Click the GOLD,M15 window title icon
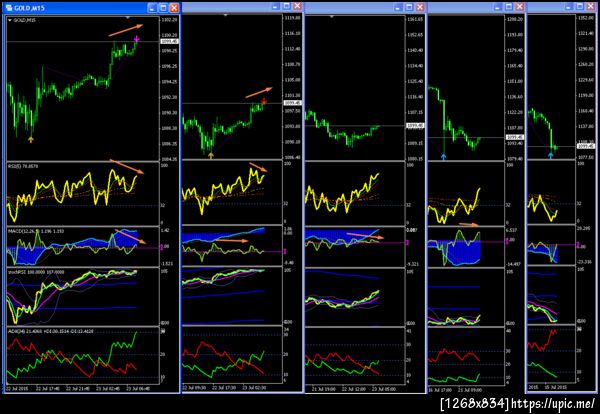600x414 pixels. tap(8, 8)
